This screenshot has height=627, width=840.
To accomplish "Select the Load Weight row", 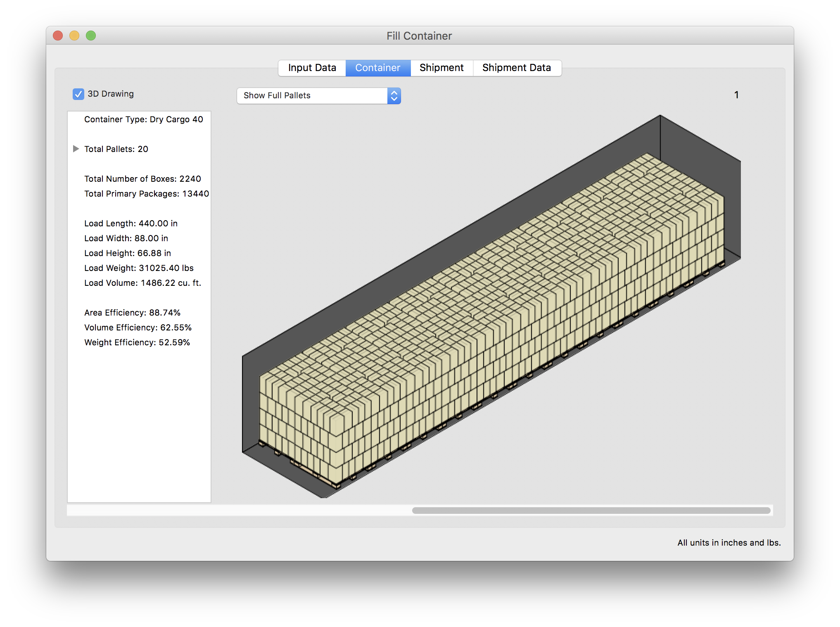I will tap(139, 268).
